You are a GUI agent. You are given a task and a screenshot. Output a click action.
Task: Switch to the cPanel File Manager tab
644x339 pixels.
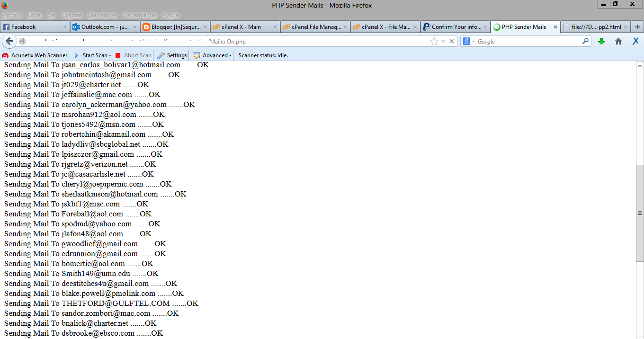pos(315,27)
